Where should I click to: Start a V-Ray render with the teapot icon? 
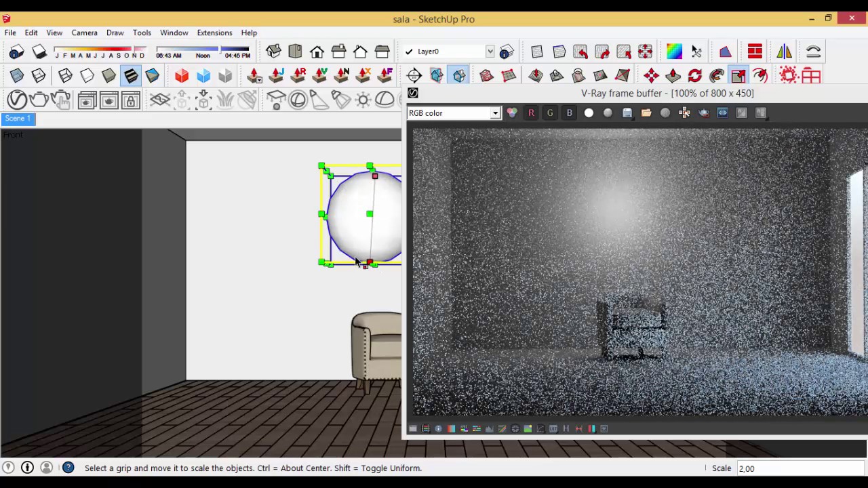38,100
